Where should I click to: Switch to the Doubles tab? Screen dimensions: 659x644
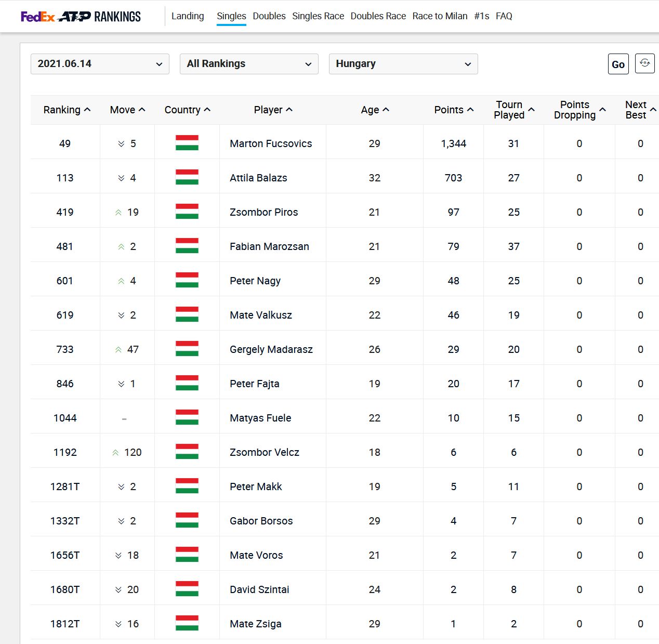pos(269,16)
